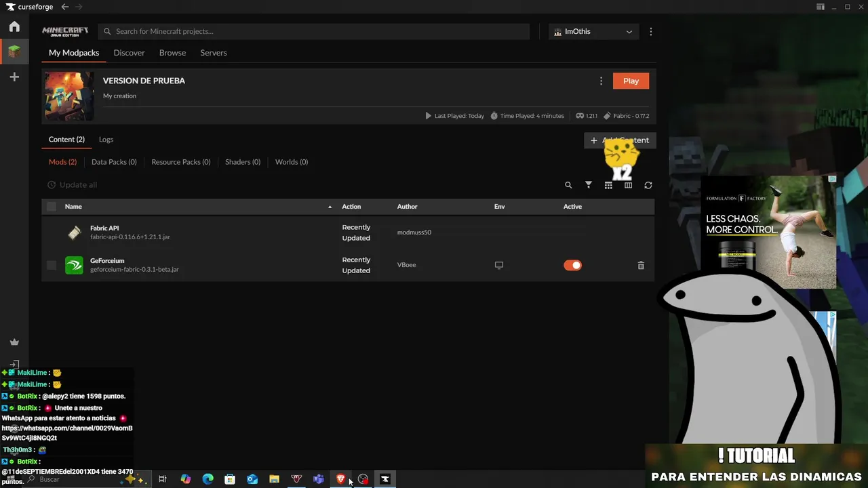This screenshot has height=488, width=868.
Task: Click author name VBoee
Action: pyautogui.click(x=407, y=265)
